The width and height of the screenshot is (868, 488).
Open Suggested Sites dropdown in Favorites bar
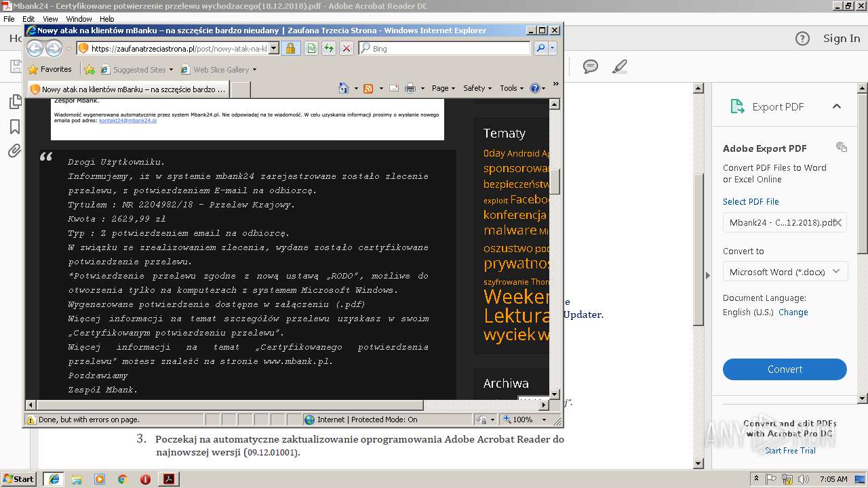(171, 69)
